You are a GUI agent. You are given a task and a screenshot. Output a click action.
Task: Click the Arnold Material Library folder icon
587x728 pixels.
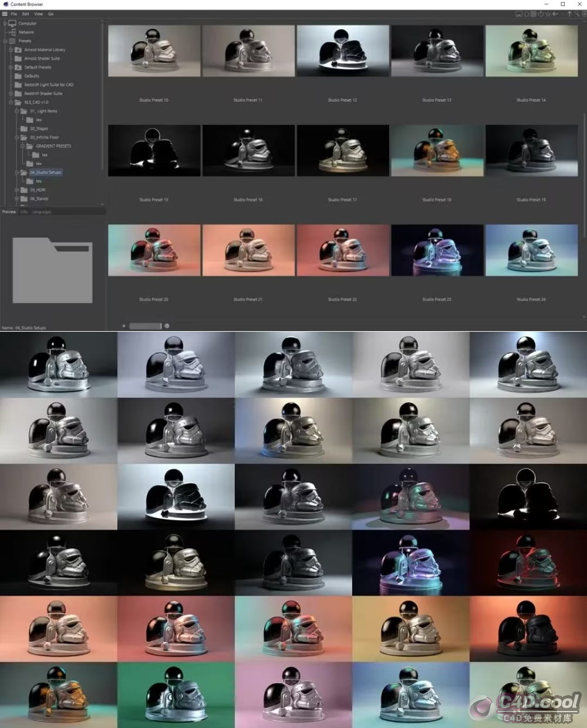[18, 50]
